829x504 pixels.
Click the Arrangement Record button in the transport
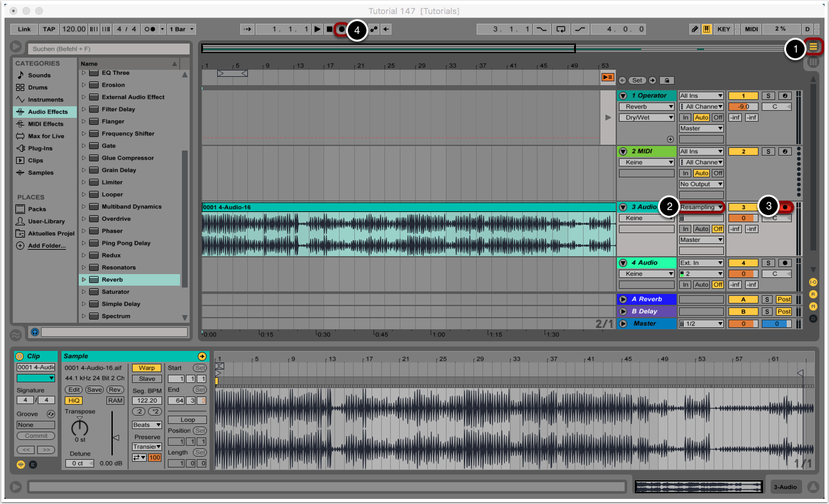point(341,29)
